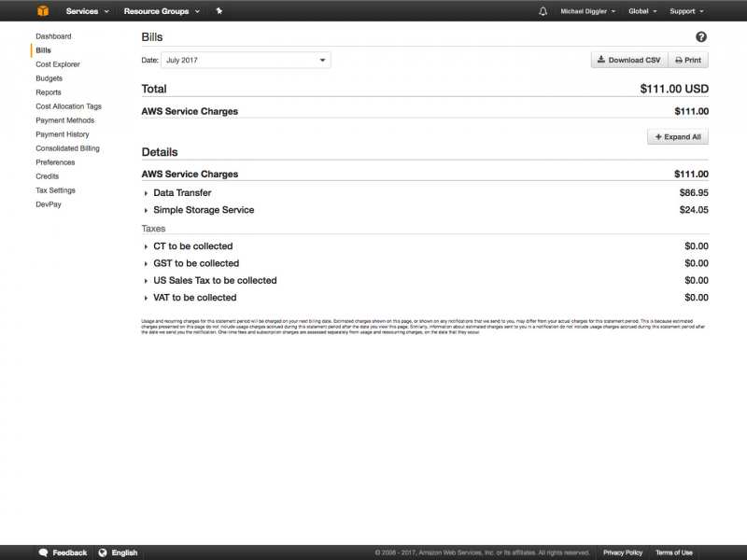Open the Services menu
The image size is (747, 560).
coord(87,11)
